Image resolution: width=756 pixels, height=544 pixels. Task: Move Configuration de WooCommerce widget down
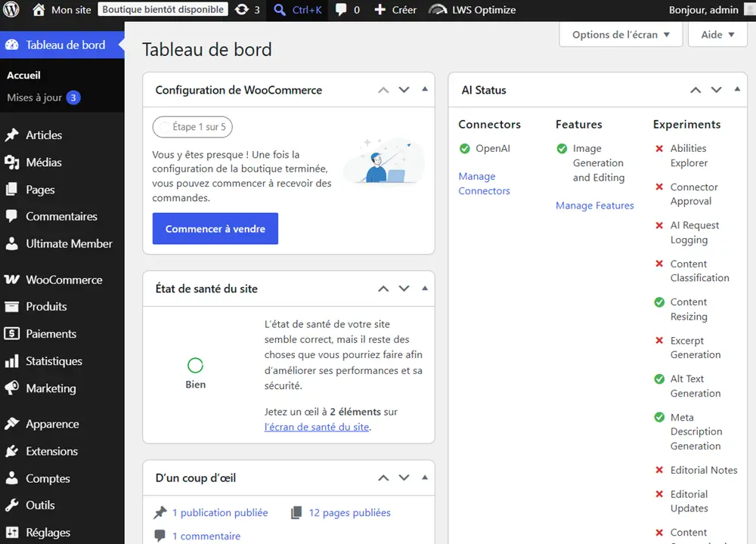[x=404, y=90]
